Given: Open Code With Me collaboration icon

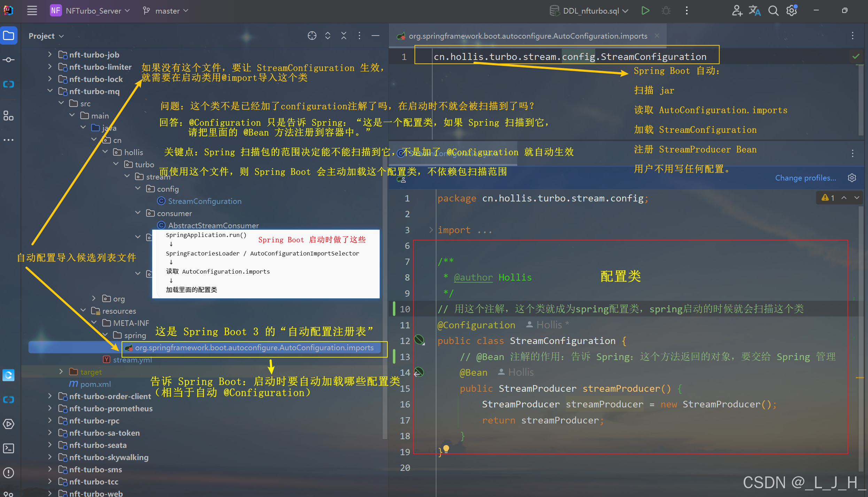Looking at the screenshot, I should (737, 10).
